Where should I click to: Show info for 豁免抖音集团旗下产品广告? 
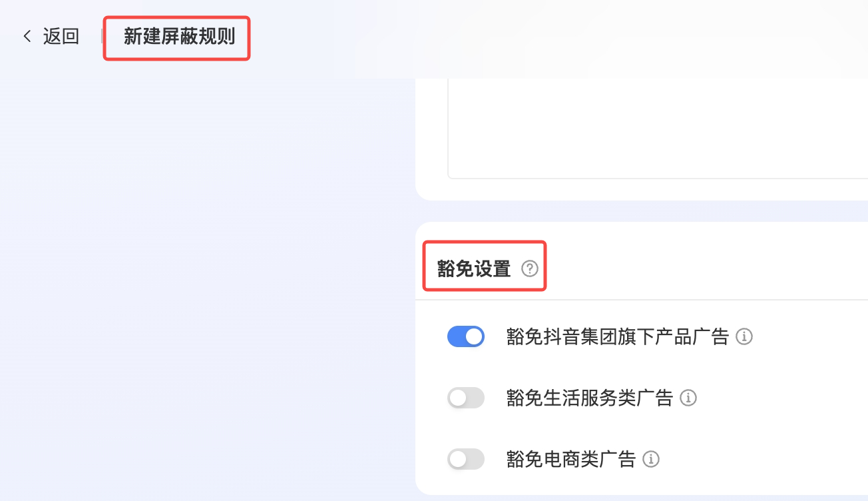pyautogui.click(x=744, y=337)
